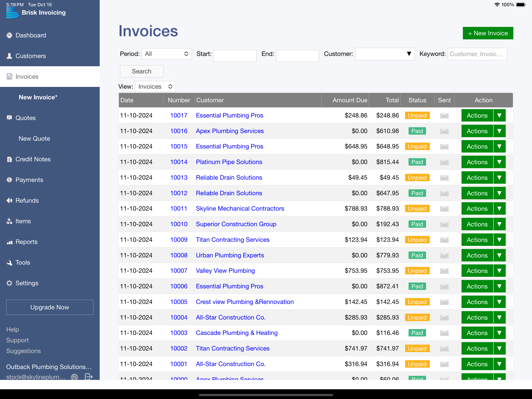Click sent envelope icon for invoice 10005
Screen dimensions: 532x399
coord(444,302)
